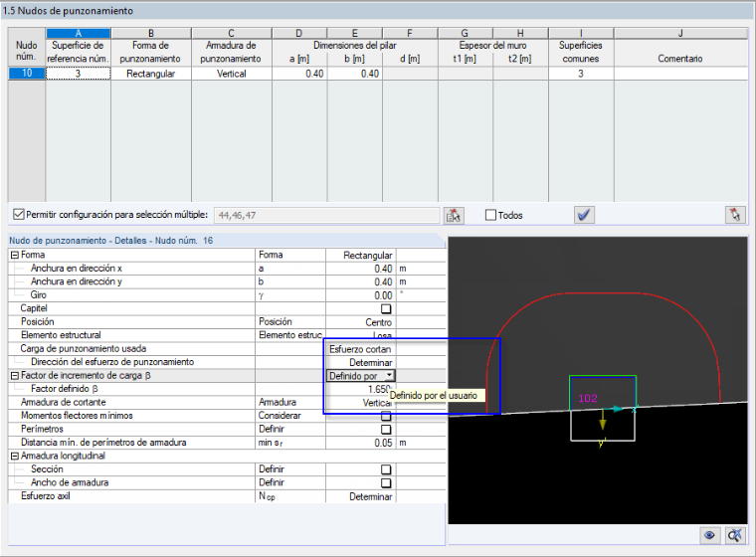
Task: Open the Factor de incremento de carga dropdown
Action: (390, 375)
